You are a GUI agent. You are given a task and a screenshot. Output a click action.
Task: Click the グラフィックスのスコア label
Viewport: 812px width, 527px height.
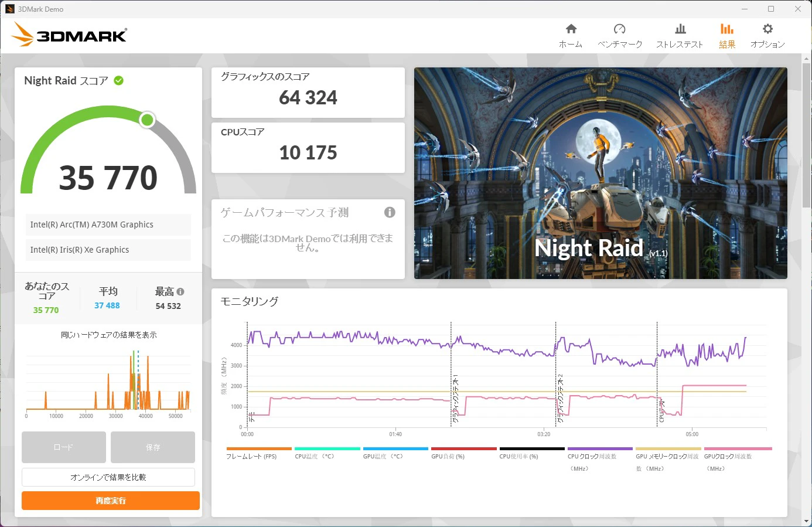point(265,76)
